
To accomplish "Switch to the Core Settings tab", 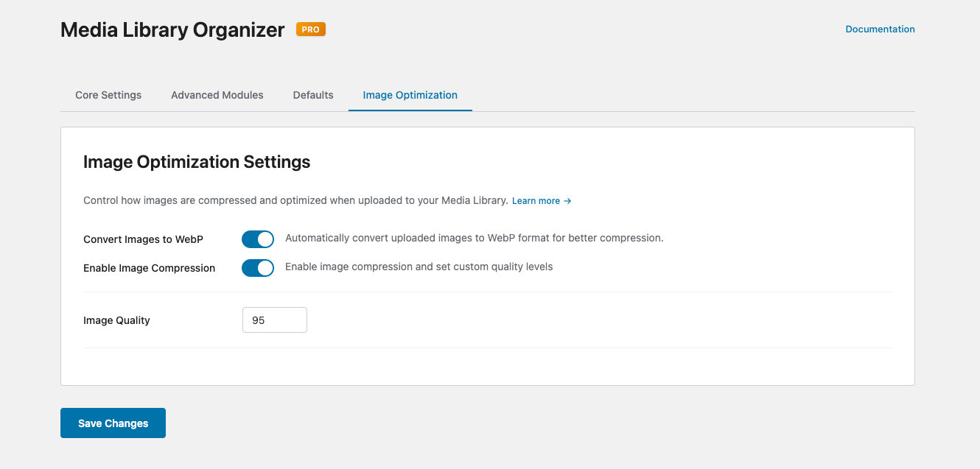I will pos(108,95).
